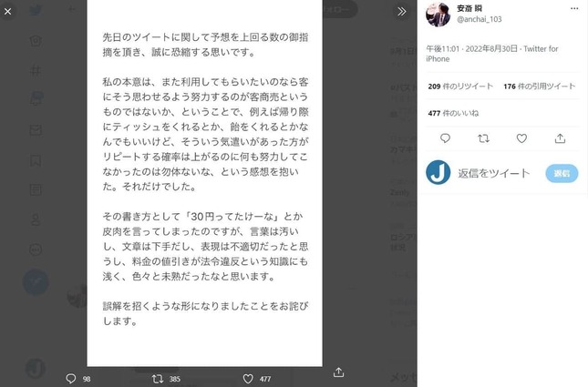This screenshot has width=588, height=387.
Task: Open the 209 件のリツイート list
Action: [460, 87]
